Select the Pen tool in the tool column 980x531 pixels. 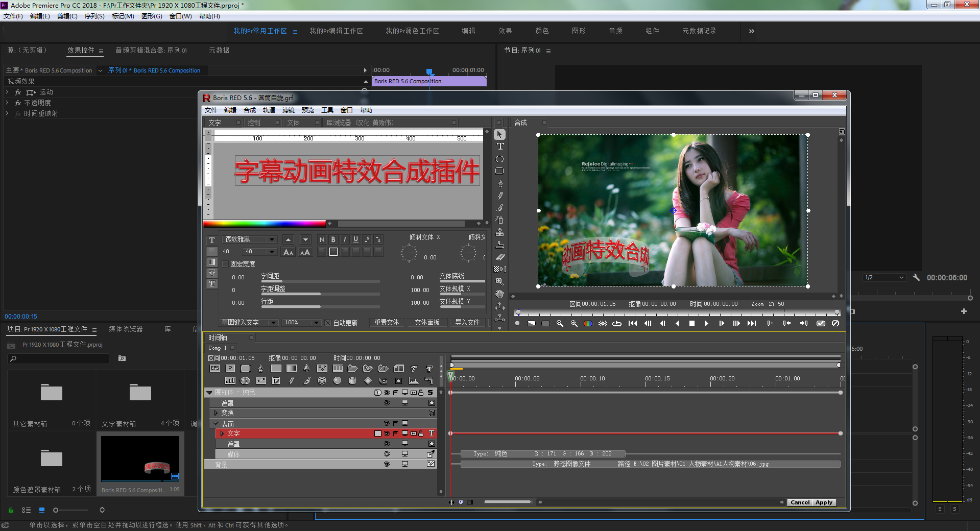[500, 183]
